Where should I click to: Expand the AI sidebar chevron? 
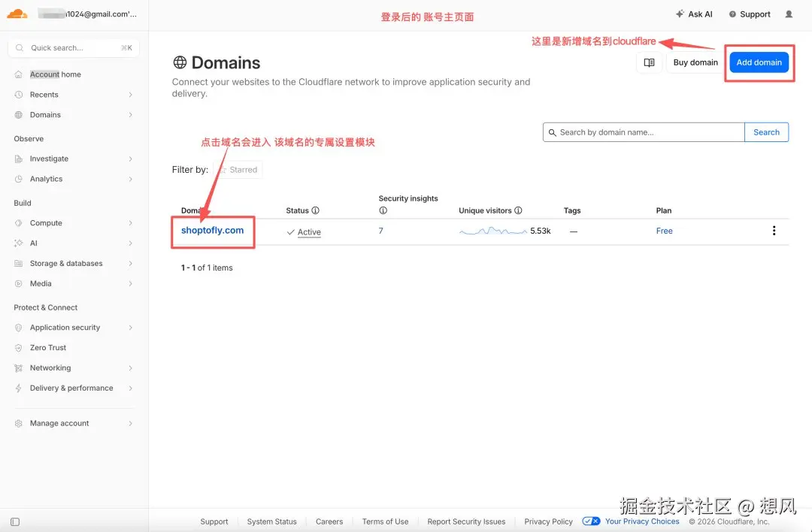coord(131,243)
